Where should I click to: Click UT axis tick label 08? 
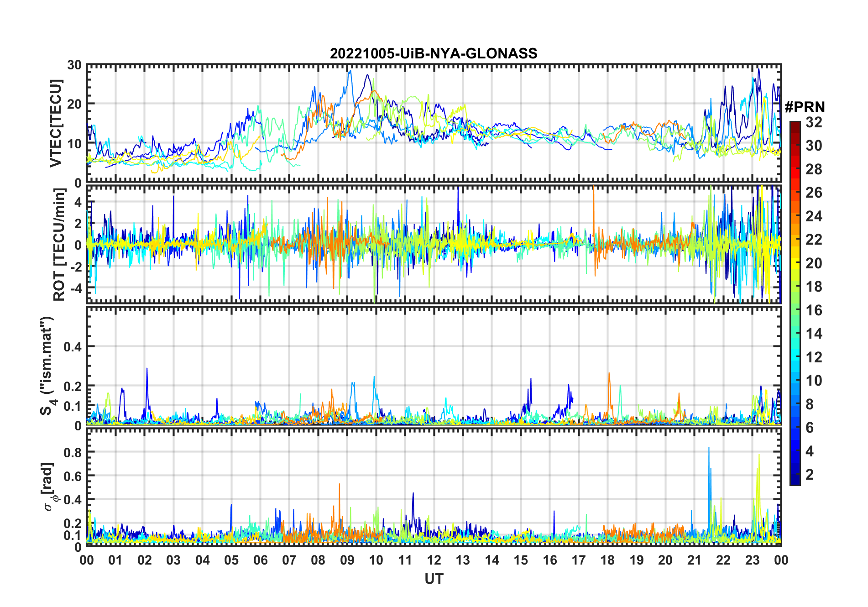[x=318, y=560]
